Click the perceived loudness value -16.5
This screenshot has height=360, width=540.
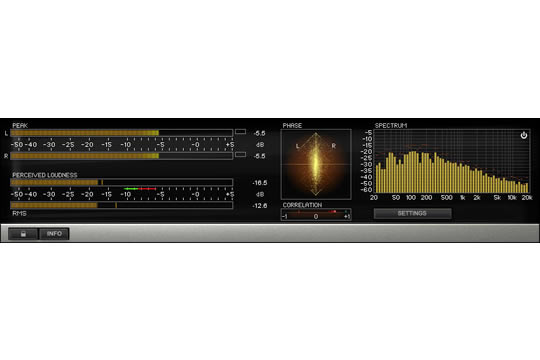[x=259, y=183]
